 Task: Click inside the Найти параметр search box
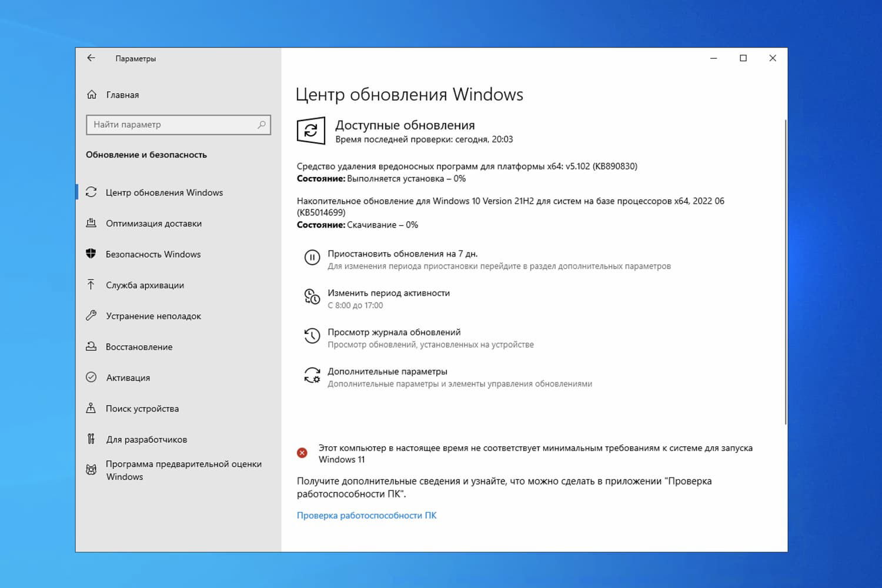pos(173,125)
